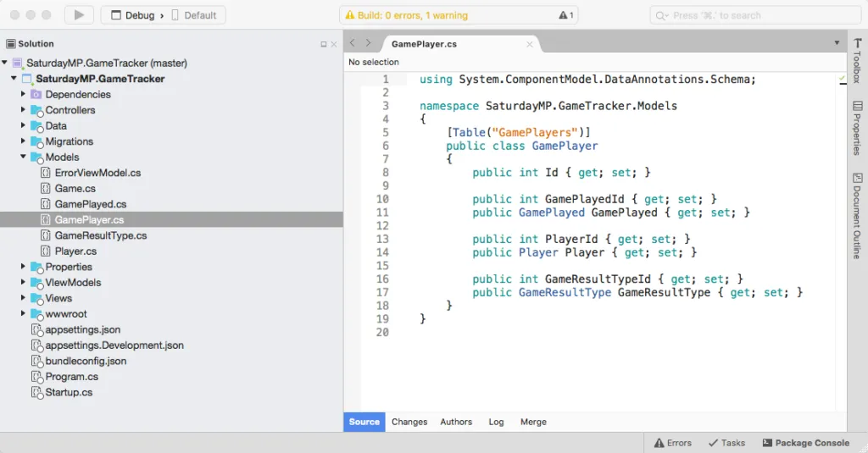
Task: Collapse the SaturdayMP.GameTracker project node
Action: [14, 78]
